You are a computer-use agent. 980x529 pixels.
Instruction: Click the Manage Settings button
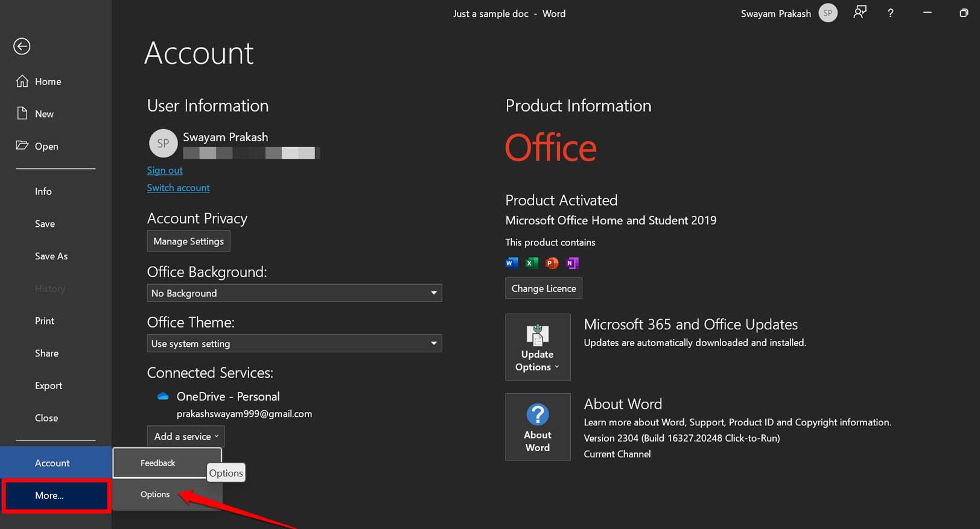tap(188, 241)
